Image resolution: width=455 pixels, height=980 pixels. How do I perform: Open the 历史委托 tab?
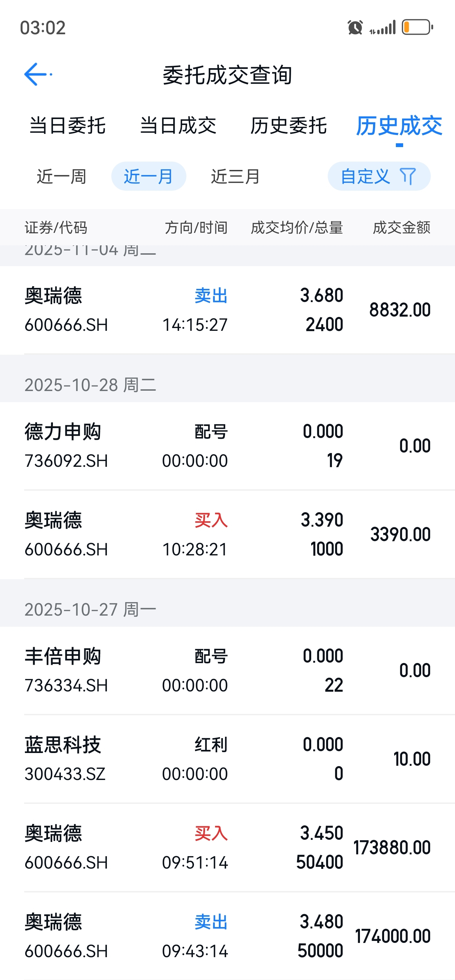288,126
